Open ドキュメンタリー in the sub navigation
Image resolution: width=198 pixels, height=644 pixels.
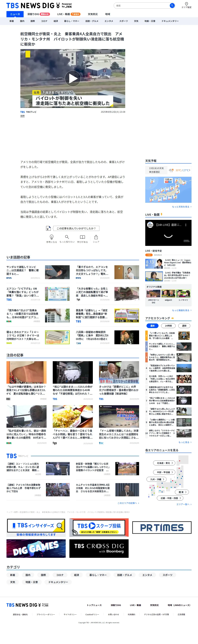pos(170,21)
